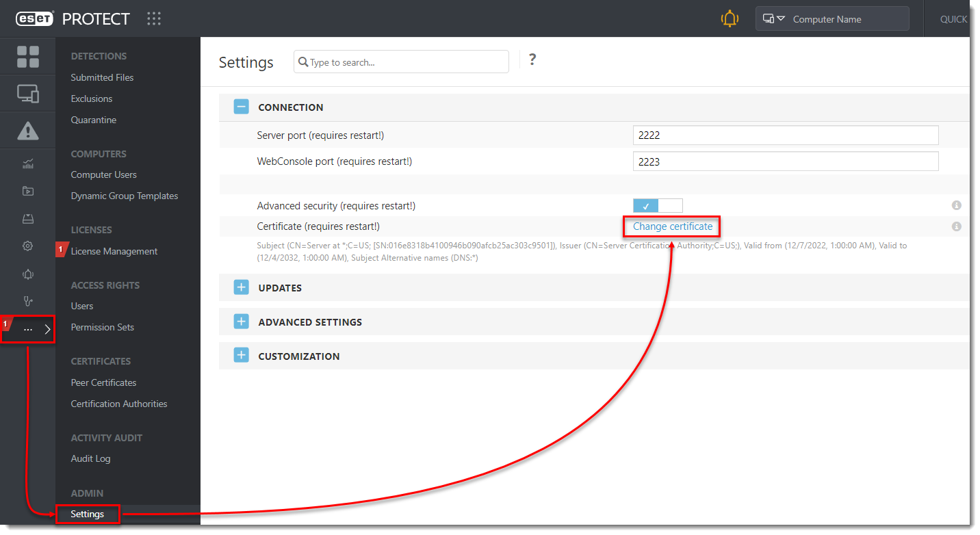Viewport: 980px width, 535px height.
Task: Expand the More menu chevron arrow
Action: pyautogui.click(x=47, y=330)
